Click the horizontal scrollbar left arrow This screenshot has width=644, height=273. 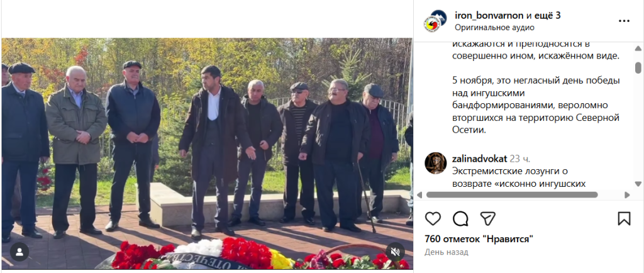click(x=419, y=194)
